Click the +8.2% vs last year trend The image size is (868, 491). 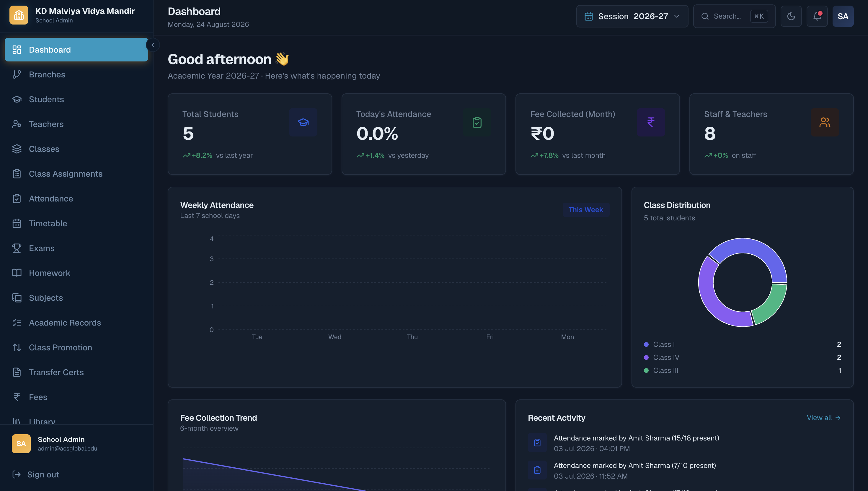tap(218, 155)
